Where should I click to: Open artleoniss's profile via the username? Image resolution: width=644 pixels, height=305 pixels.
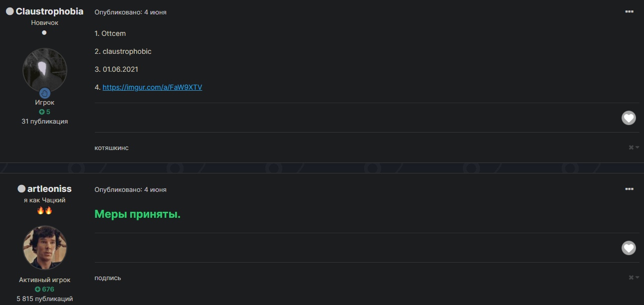point(49,189)
